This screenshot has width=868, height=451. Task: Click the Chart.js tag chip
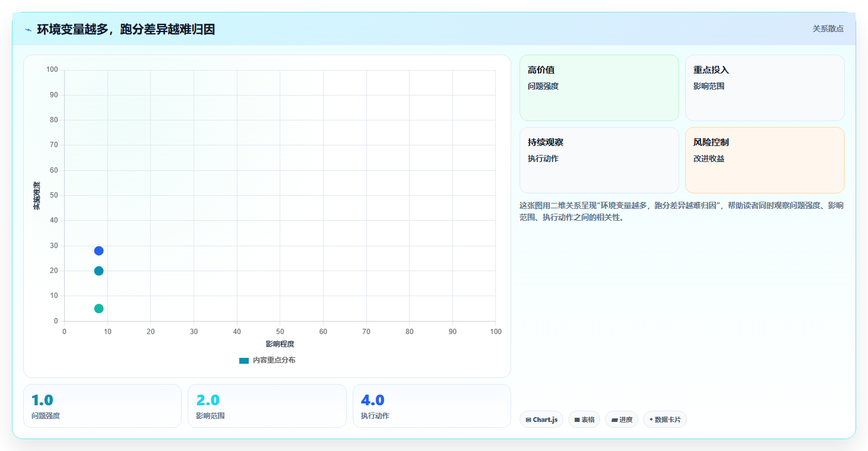pyautogui.click(x=541, y=420)
